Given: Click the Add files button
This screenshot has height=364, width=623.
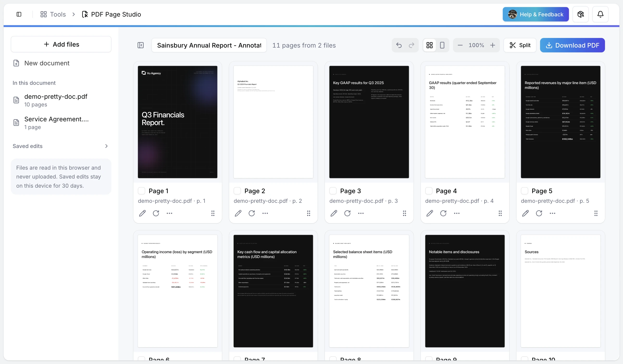Looking at the screenshot, I should tap(61, 44).
